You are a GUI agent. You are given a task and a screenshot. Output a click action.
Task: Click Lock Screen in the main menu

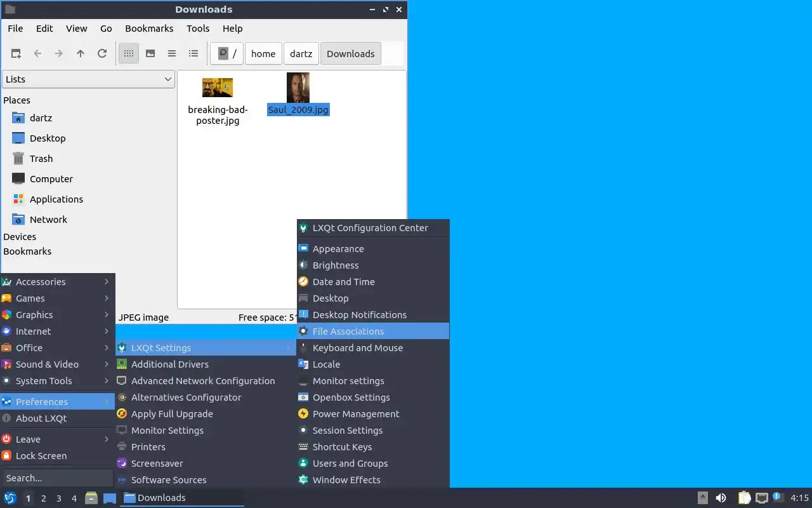tap(57, 456)
